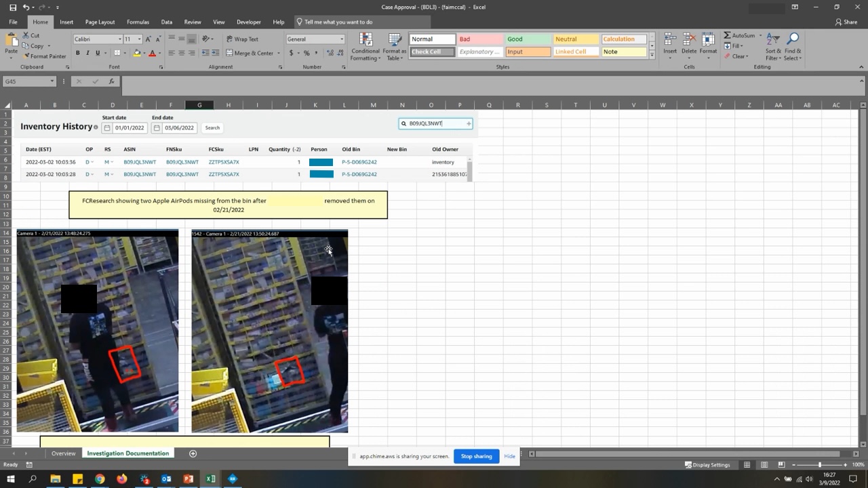Click the percent style icon

307,53
